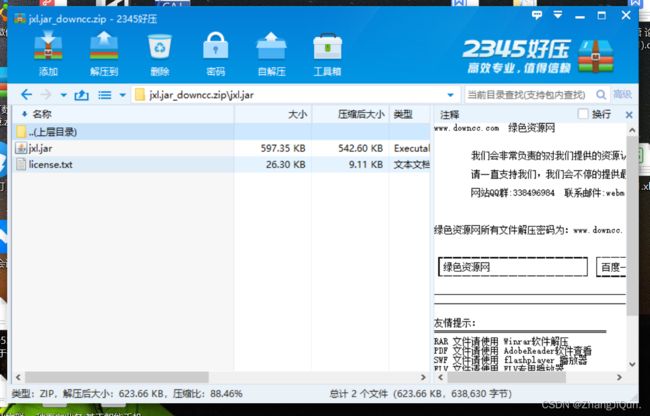Screen dimensions: 650x416
Task: Select the license.txt file row
Action: pos(221,164)
